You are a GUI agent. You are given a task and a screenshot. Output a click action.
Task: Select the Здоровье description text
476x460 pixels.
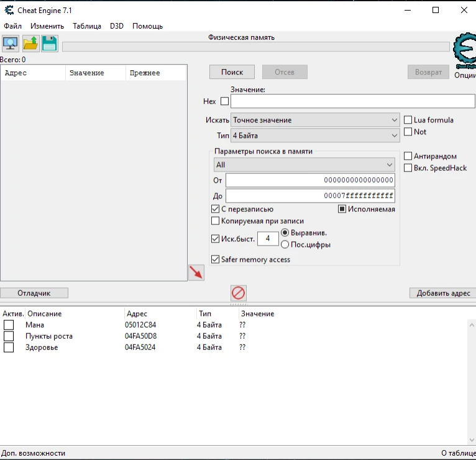[x=42, y=347]
